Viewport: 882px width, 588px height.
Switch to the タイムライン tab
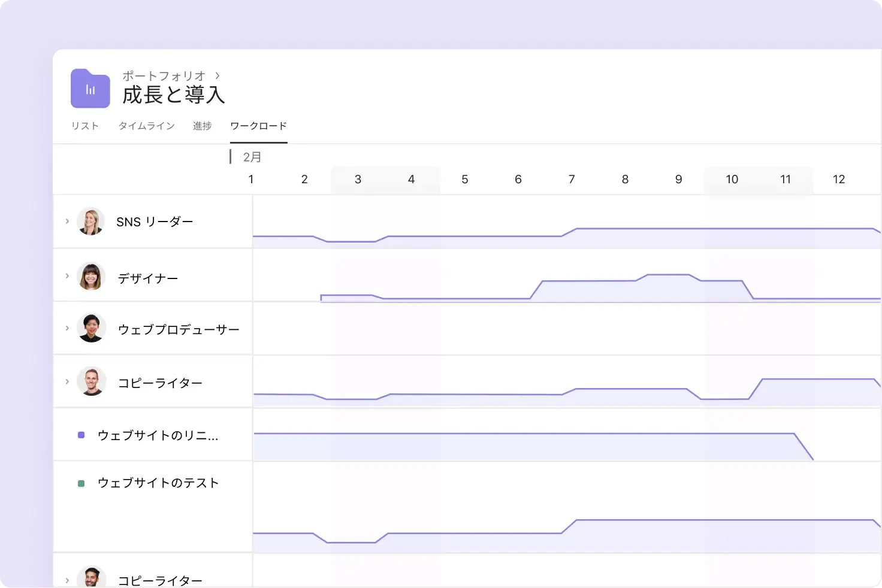[x=146, y=126]
